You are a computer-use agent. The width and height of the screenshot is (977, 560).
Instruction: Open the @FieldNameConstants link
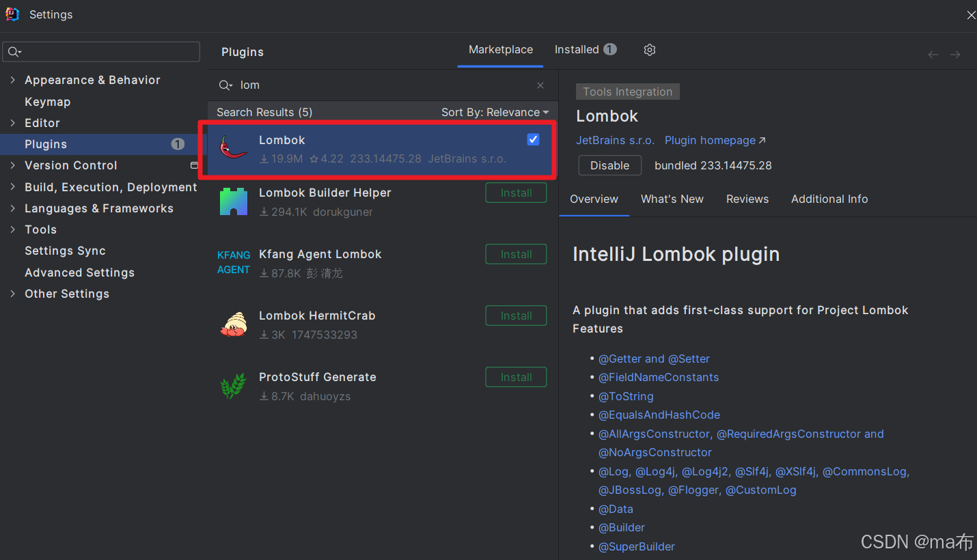coord(659,377)
